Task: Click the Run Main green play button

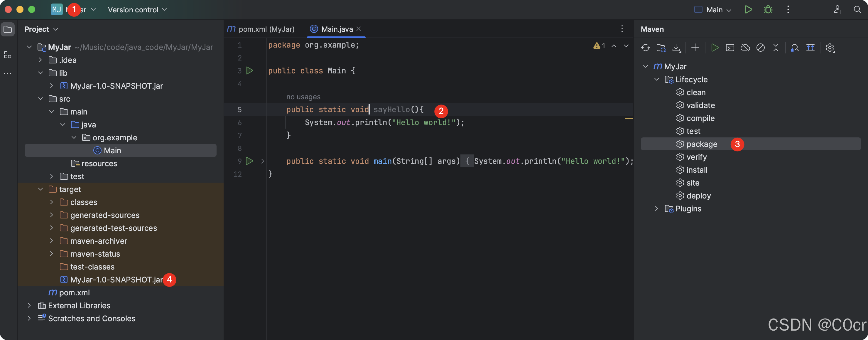Action: [x=748, y=9]
